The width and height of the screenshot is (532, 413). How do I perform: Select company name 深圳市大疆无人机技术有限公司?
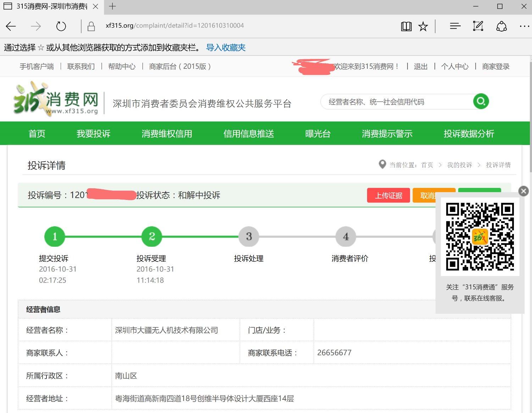click(x=166, y=330)
